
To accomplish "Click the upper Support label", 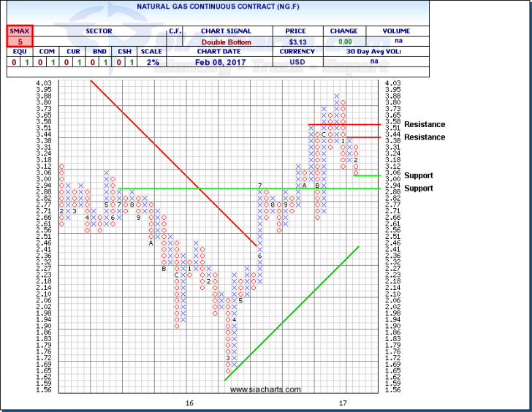I will click(418, 175).
